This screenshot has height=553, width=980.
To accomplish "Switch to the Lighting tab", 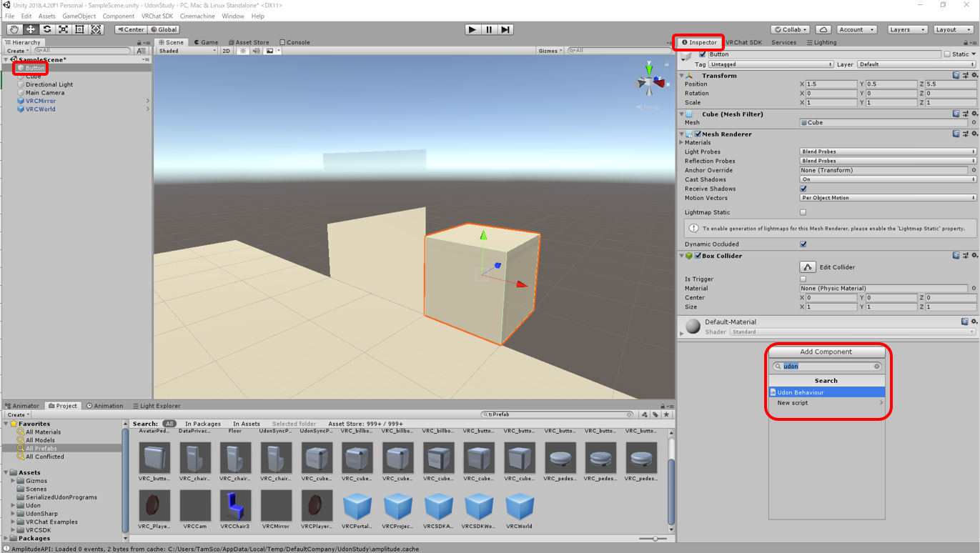I will click(821, 42).
